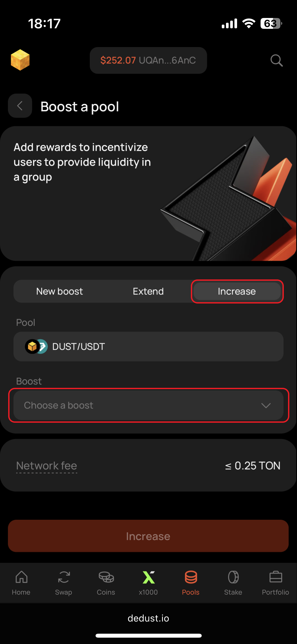297x644 pixels.
Task: Go back using the left arrow
Action: tap(20, 106)
